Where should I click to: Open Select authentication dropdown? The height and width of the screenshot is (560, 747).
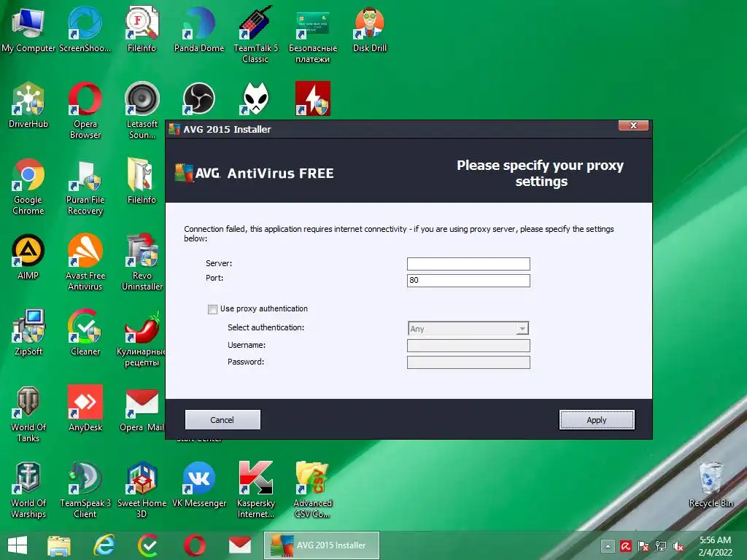[x=468, y=329]
